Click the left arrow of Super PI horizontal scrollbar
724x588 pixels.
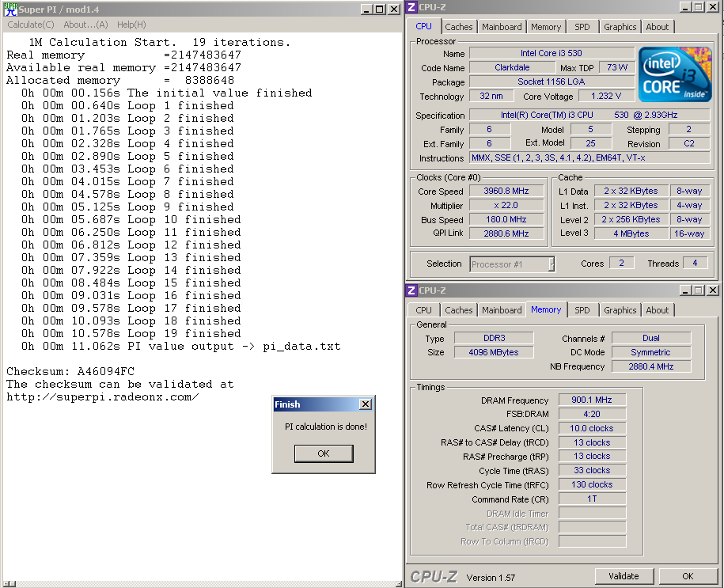[x=5, y=584]
